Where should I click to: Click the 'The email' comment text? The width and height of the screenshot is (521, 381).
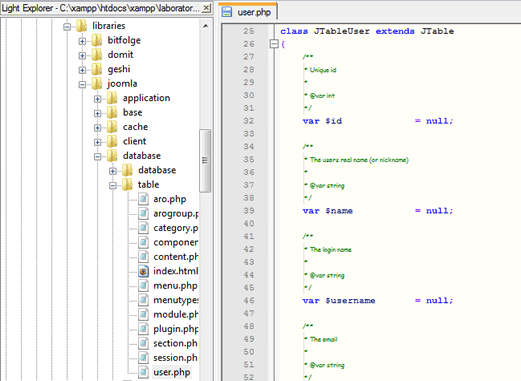point(324,339)
